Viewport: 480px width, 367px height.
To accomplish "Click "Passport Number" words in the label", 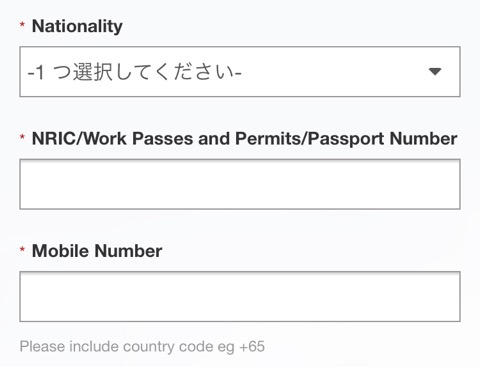I will click(x=383, y=139).
